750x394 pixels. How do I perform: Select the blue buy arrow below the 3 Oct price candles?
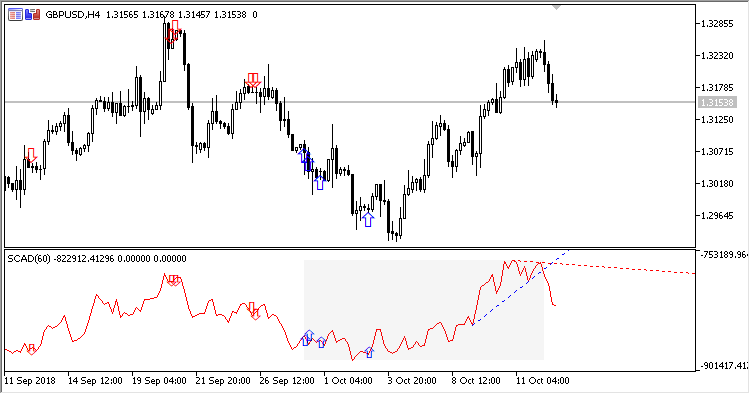point(367,219)
